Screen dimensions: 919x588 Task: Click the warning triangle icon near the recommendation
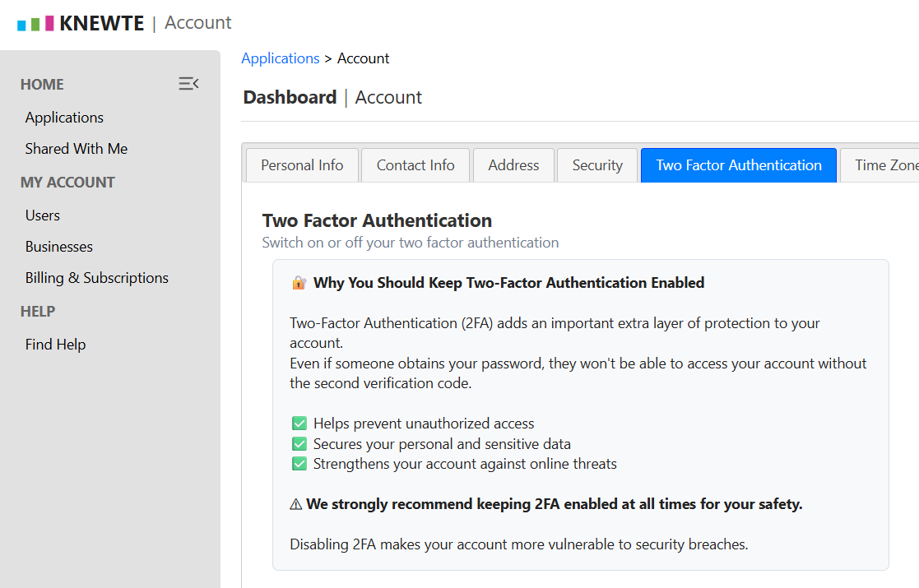296,503
